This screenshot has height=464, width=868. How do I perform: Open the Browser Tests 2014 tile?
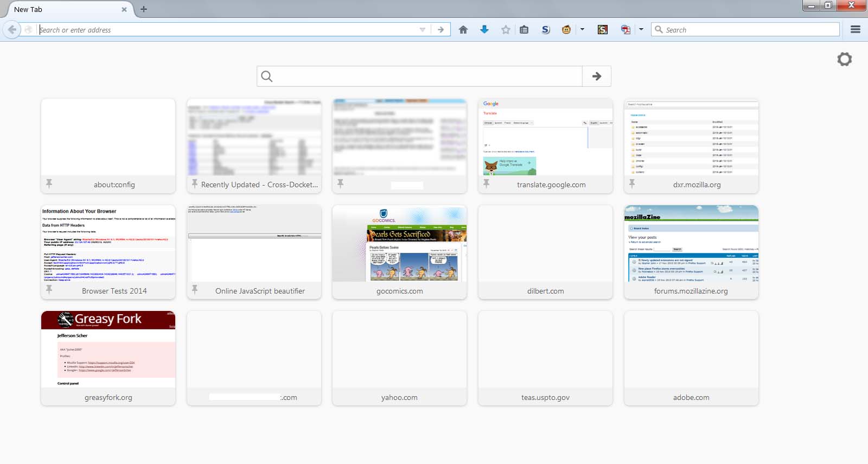(108, 252)
